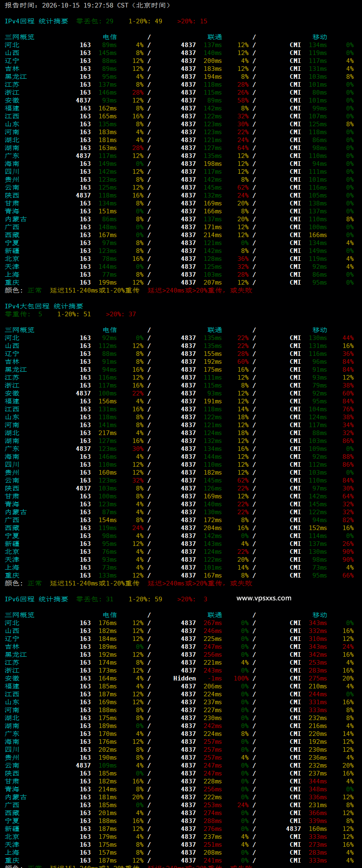
Task: Click the 100% loss value in IPv6 table
Action: pos(241,678)
